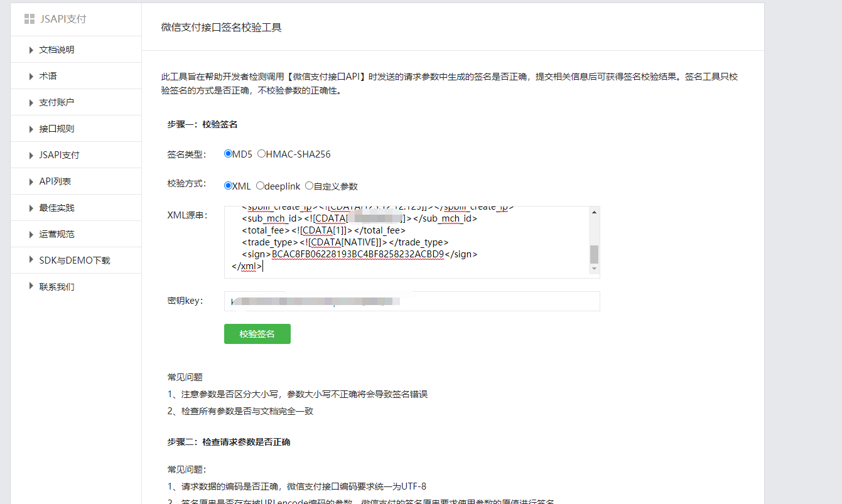842x504 pixels.
Task: Select XML verification method
Action: coord(228,186)
